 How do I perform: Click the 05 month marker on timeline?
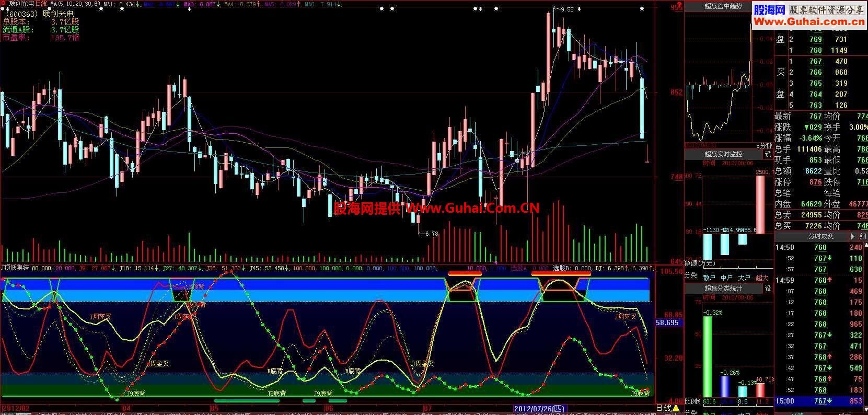(214, 408)
